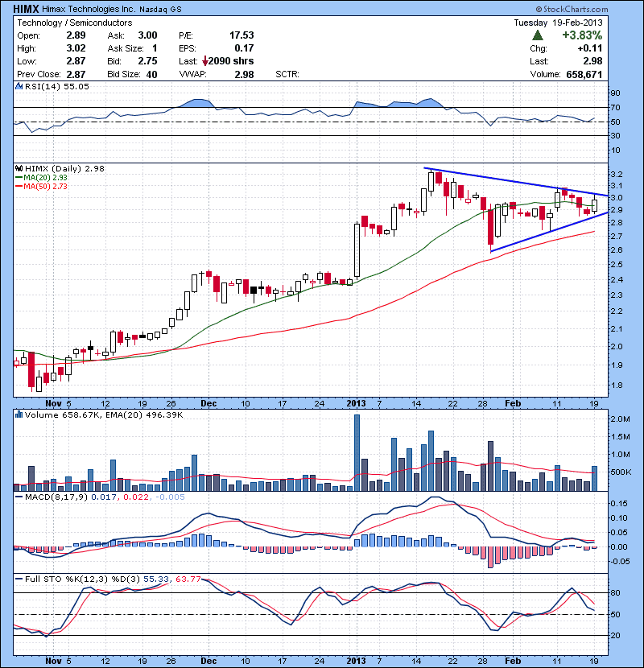Click the Prev Close value 2.87
This screenshot has height=668, width=644.
76,74
